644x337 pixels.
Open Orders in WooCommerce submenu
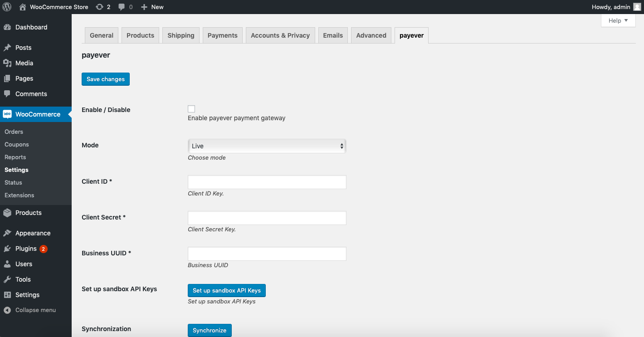coord(14,132)
